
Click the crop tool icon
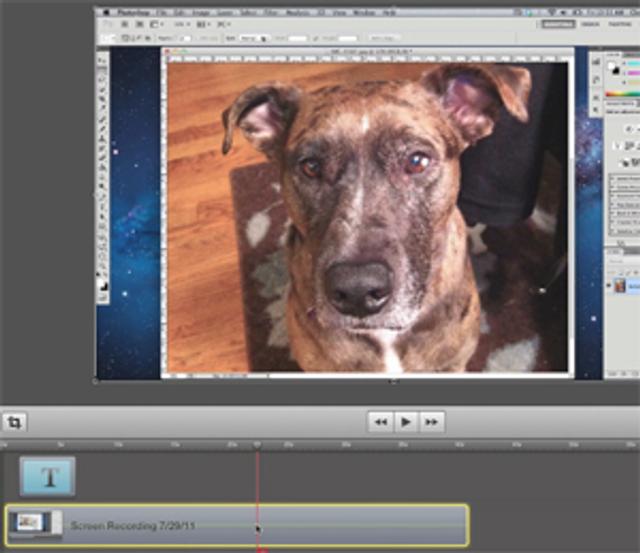pos(15,422)
